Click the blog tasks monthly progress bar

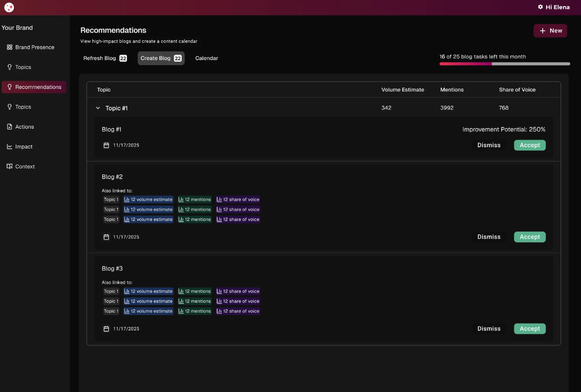504,64
